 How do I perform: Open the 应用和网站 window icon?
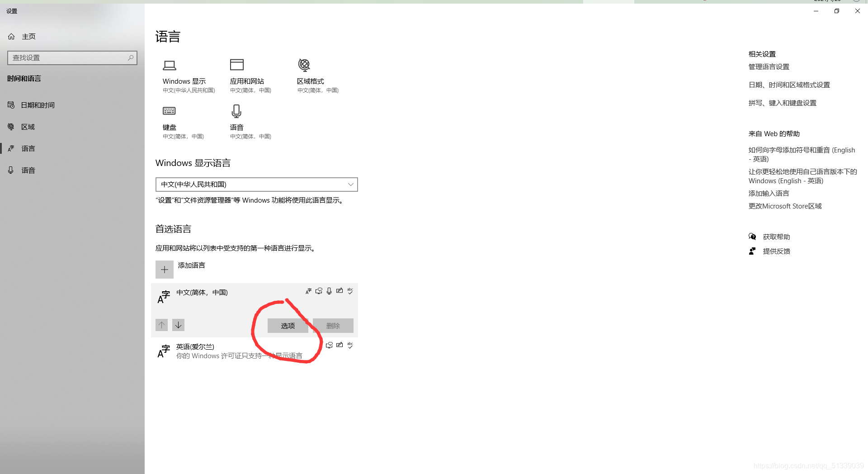237,65
